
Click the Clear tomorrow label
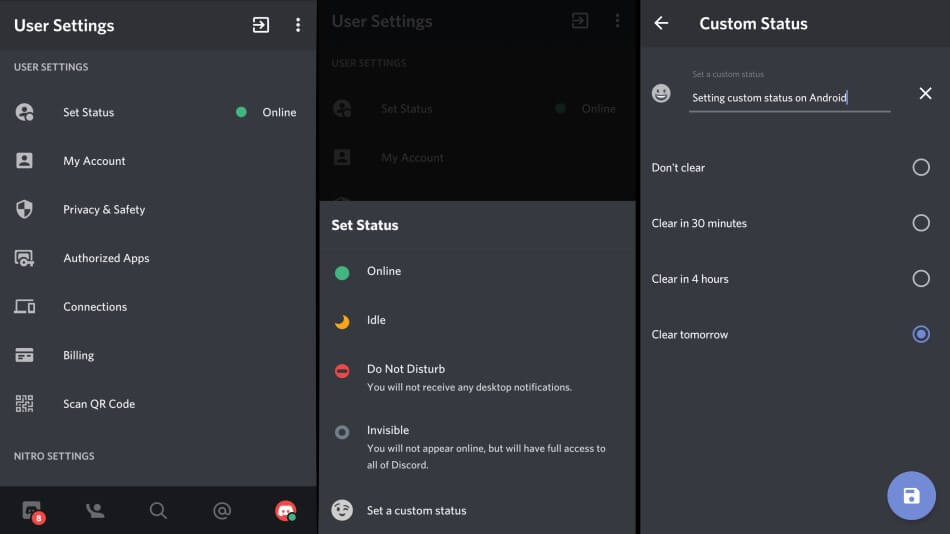click(x=689, y=335)
